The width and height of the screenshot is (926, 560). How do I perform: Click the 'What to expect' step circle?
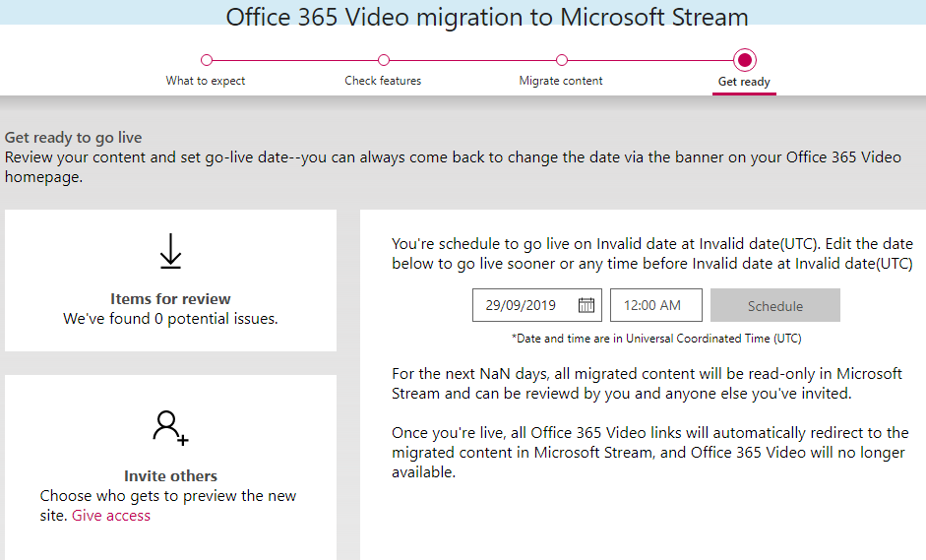[207, 60]
